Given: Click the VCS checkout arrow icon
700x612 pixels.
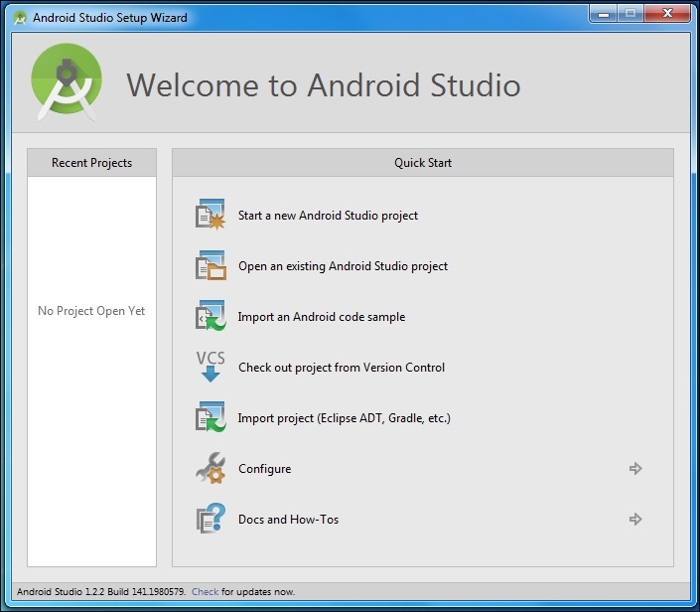Looking at the screenshot, I should 210,367.
